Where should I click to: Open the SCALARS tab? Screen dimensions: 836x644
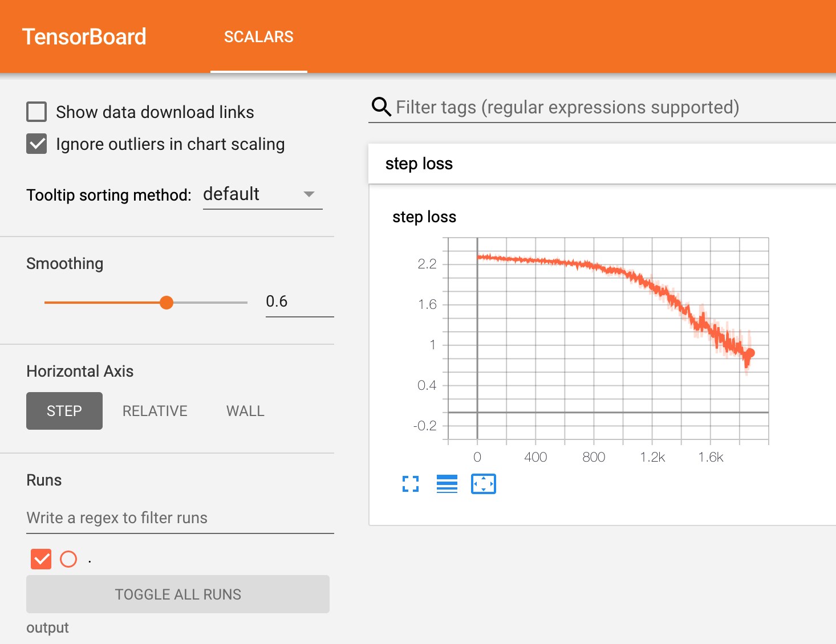pos(258,37)
